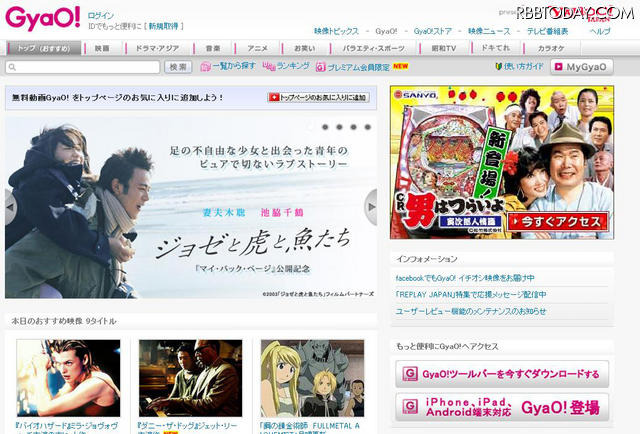
Task: Click the 新規取得 new ID link
Action: click(164, 26)
